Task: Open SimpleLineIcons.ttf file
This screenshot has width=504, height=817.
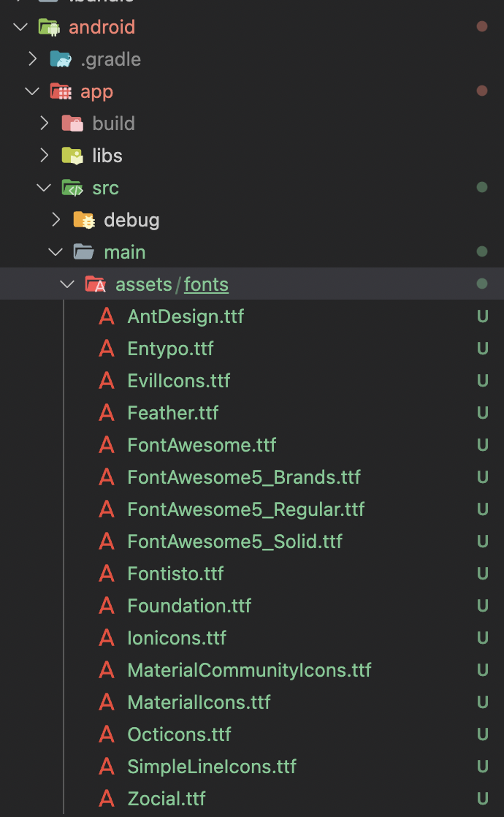Action: point(212,767)
